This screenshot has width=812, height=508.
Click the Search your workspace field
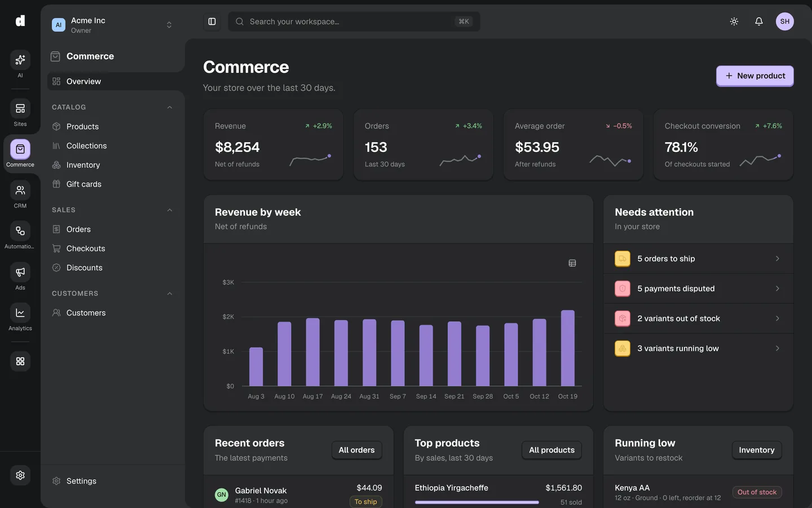pyautogui.click(x=354, y=21)
